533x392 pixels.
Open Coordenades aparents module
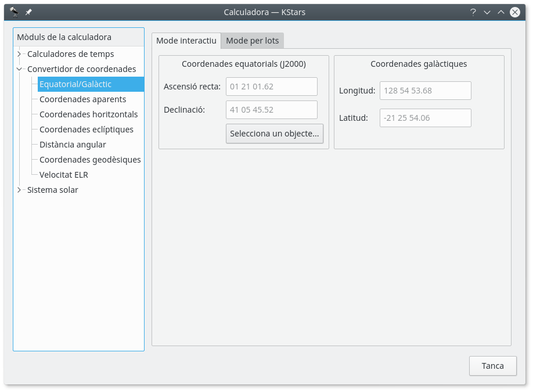tap(82, 99)
